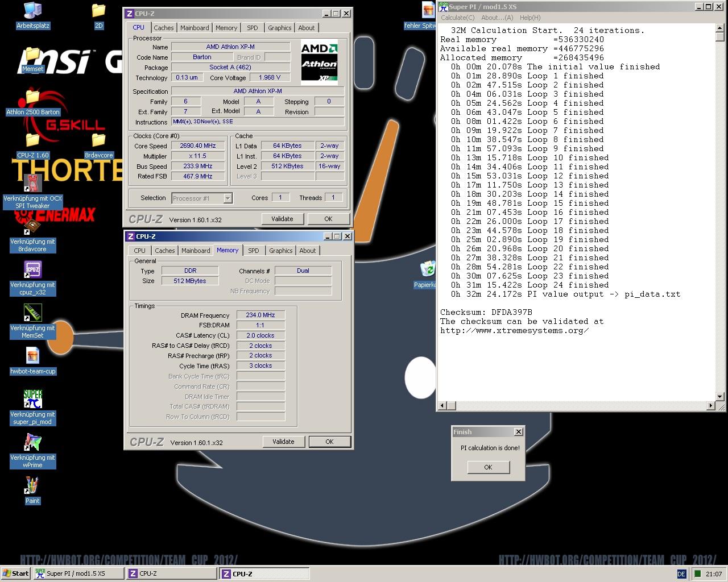Click the xtremesystems.org URL text

514,330
